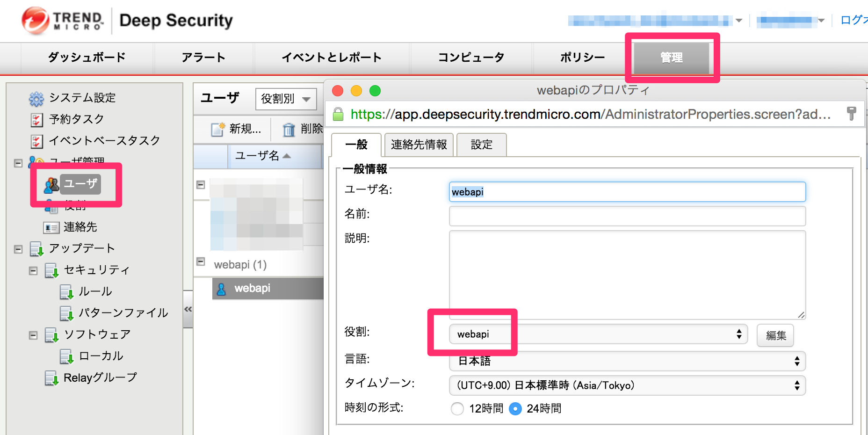This screenshot has height=435, width=868.
Task: Select システム設定 in the sidebar tree
Action: [82, 98]
